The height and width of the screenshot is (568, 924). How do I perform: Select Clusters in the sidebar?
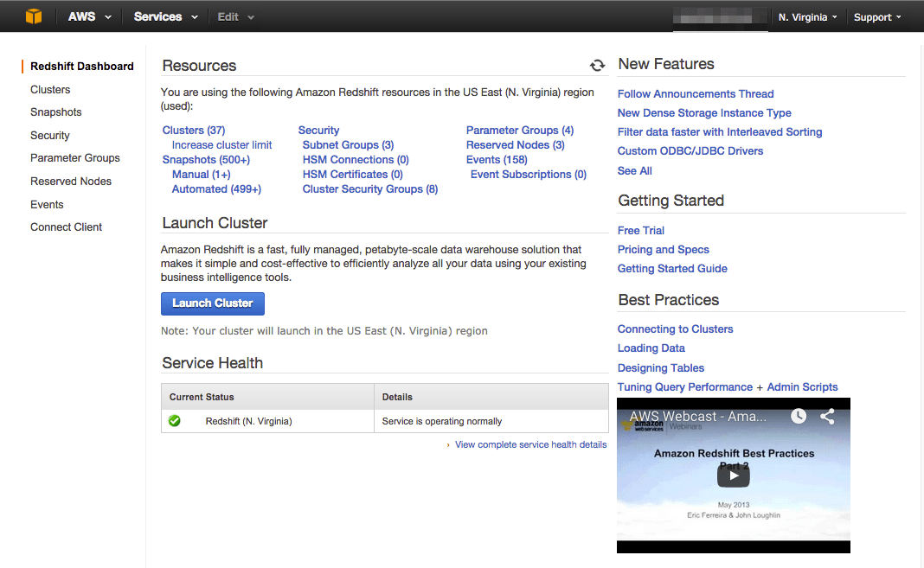pos(50,89)
